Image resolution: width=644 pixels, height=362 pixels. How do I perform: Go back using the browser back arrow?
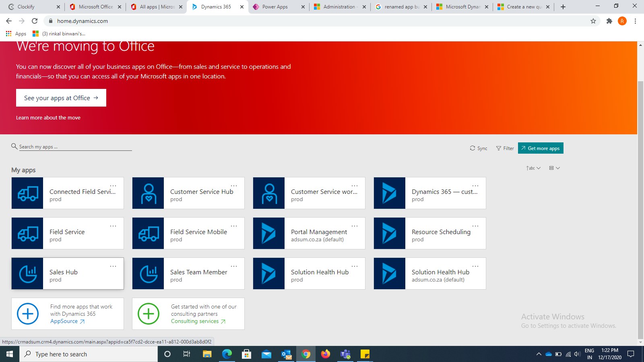(x=9, y=21)
